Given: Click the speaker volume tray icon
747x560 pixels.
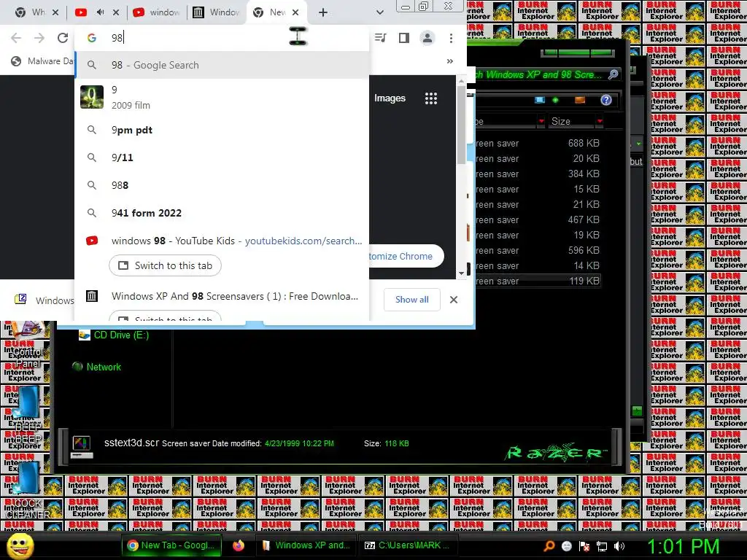Looking at the screenshot, I should [x=619, y=546].
